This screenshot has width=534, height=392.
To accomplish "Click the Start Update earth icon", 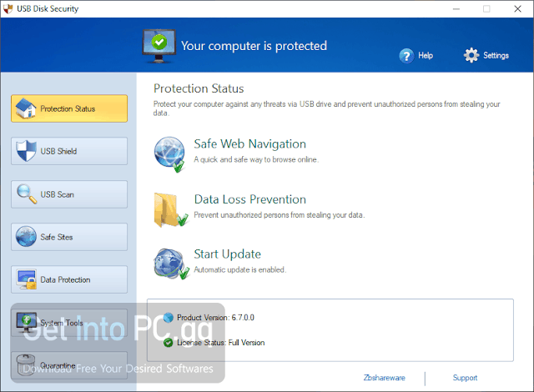I will point(171,264).
